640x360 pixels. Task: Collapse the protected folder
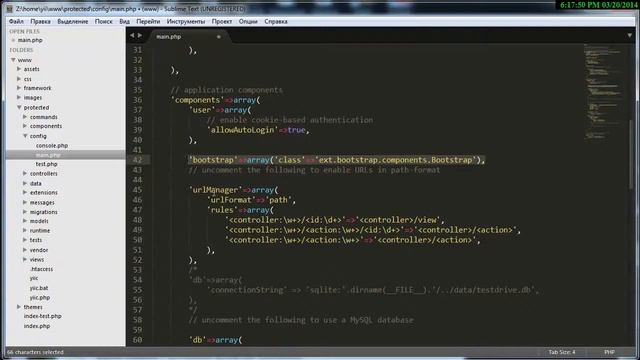point(19,107)
